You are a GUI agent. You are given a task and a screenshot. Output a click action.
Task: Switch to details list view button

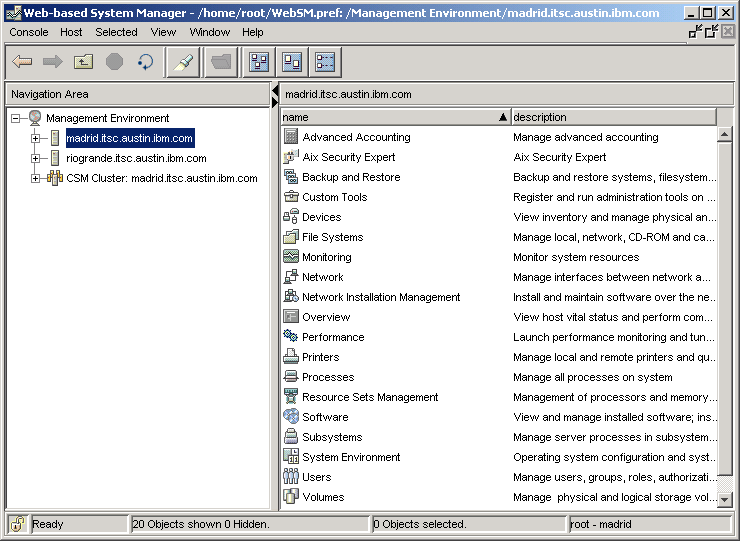pyautogui.click(x=325, y=62)
